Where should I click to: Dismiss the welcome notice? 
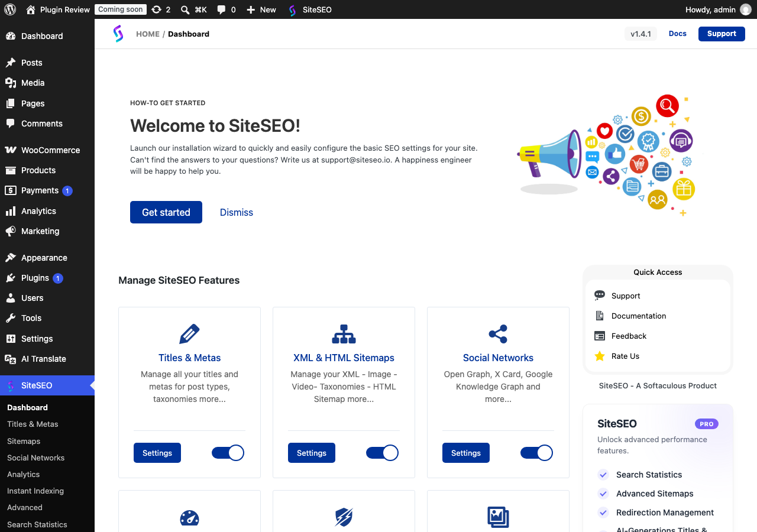click(x=237, y=212)
